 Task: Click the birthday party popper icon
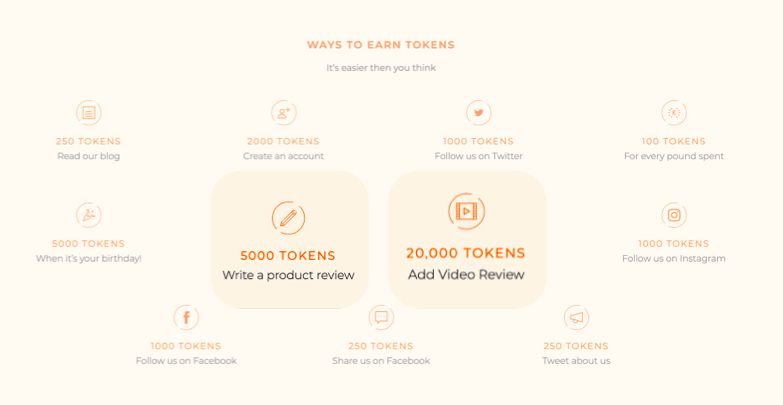[89, 215]
